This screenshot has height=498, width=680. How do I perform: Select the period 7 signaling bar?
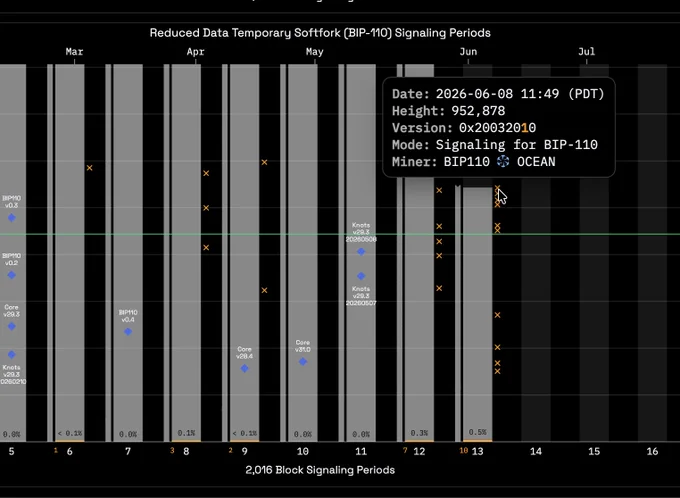[x=128, y=253]
